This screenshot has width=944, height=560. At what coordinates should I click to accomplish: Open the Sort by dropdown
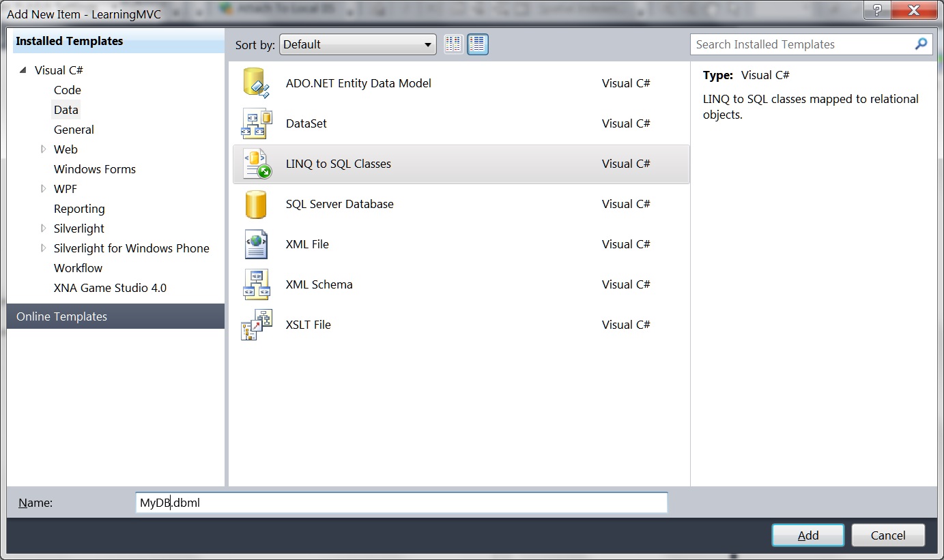[x=358, y=44]
